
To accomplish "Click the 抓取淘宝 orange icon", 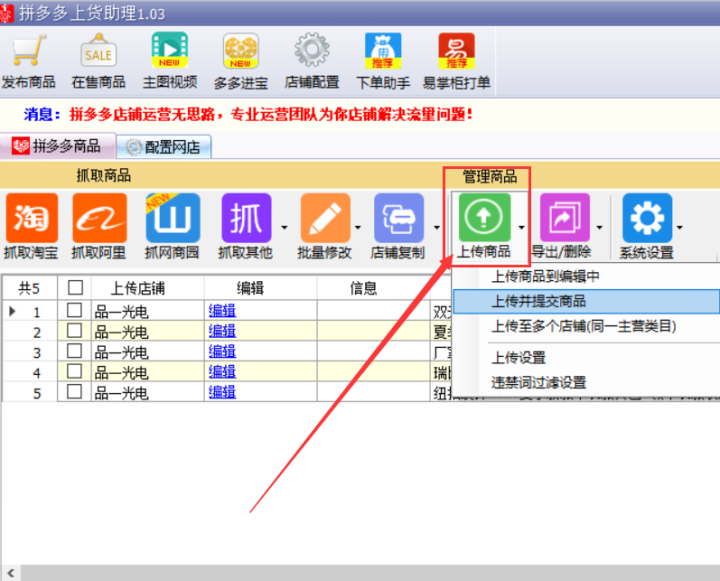I will (x=32, y=218).
